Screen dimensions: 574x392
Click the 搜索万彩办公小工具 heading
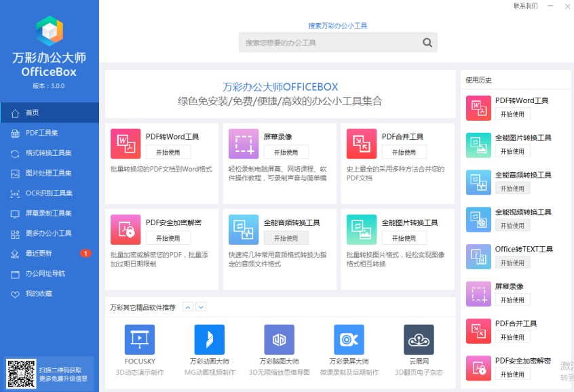coord(337,26)
